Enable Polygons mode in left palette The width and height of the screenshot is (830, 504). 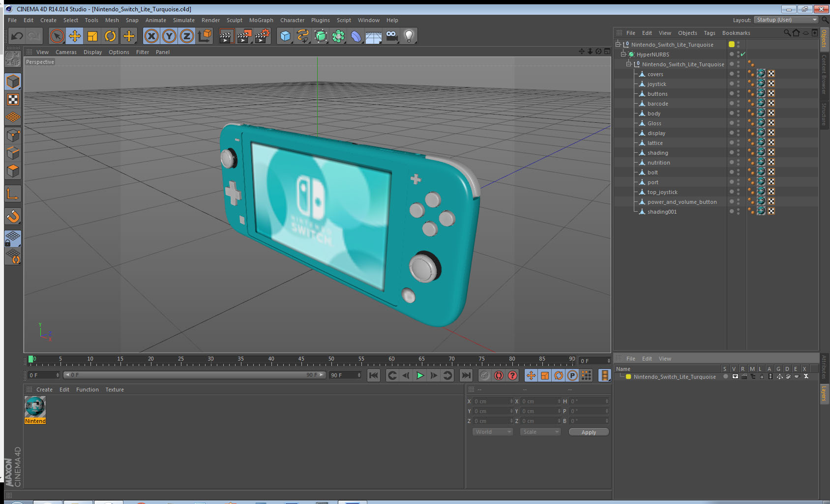(13, 171)
